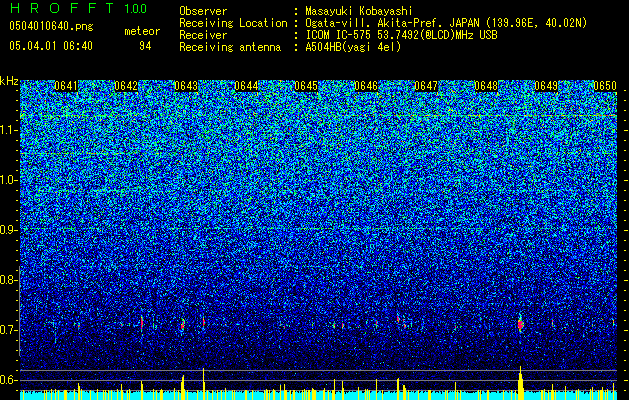The height and width of the screenshot is (400, 629).
Task: Click the kHz axis unit label
Action: [9, 81]
